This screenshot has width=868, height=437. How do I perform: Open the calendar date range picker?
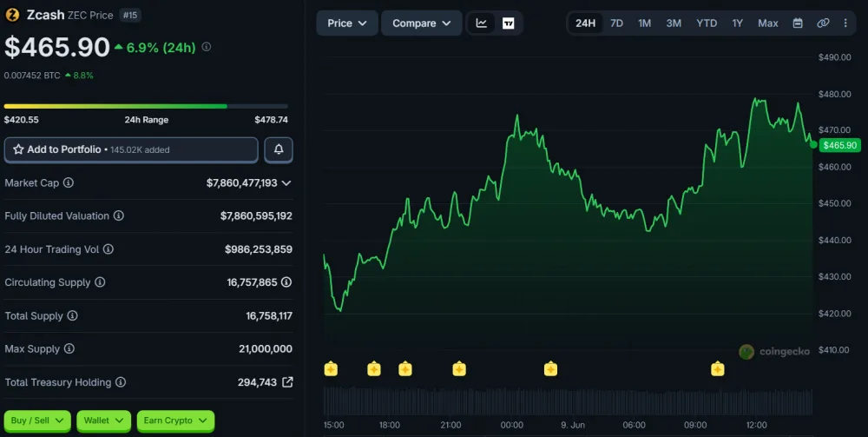pos(798,23)
